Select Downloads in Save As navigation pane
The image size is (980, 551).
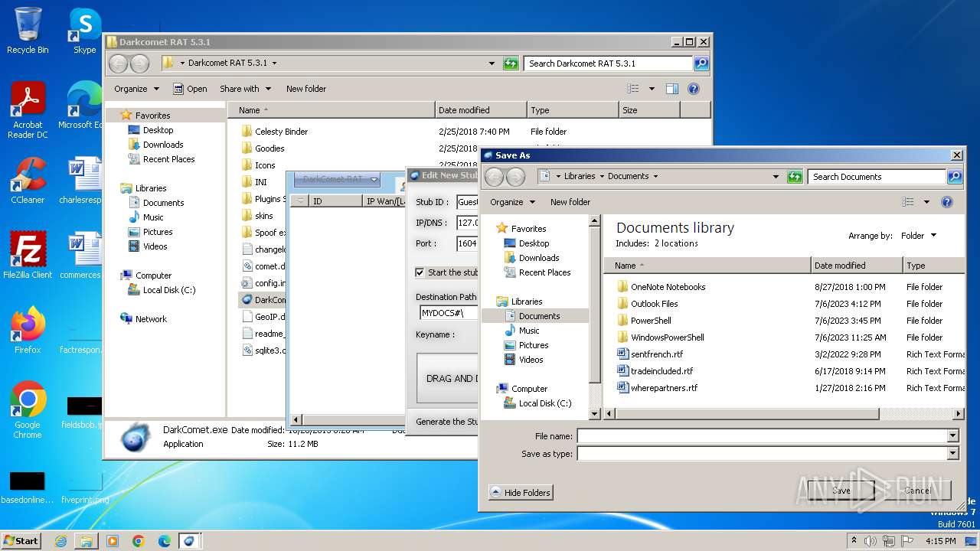(x=539, y=258)
